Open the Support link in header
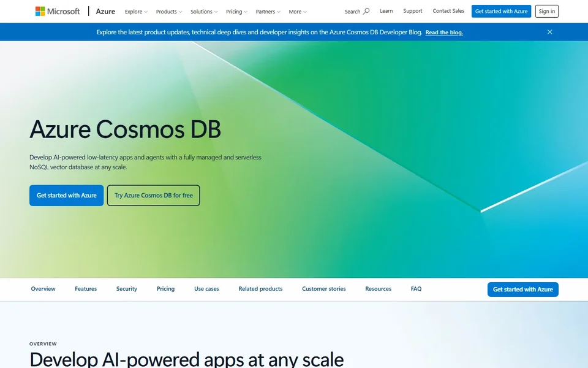 pos(412,11)
